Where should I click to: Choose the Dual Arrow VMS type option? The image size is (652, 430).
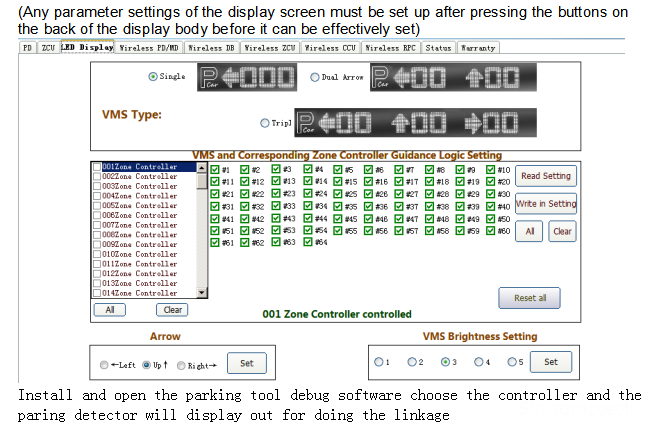pos(316,77)
